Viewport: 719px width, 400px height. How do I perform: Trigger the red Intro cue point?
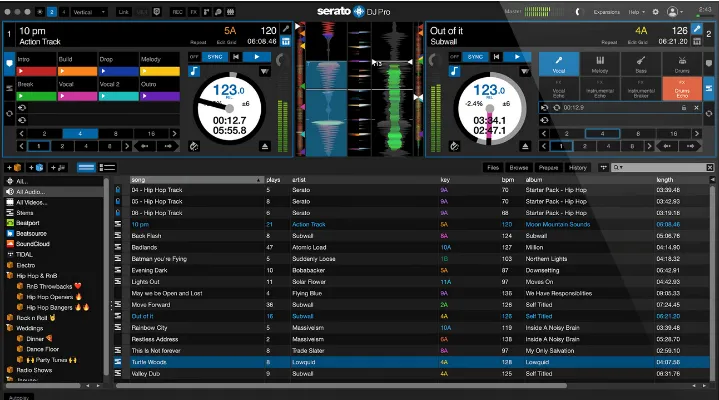[x=36, y=71]
